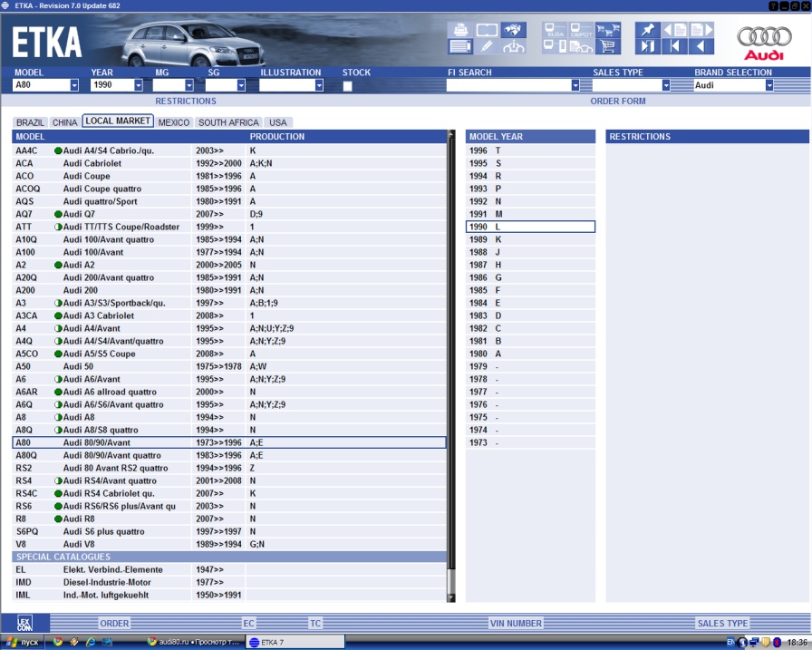Screen dimensions: 812x650
Task: Click the VIN NUMBER button
Action: [x=516, y=623]
